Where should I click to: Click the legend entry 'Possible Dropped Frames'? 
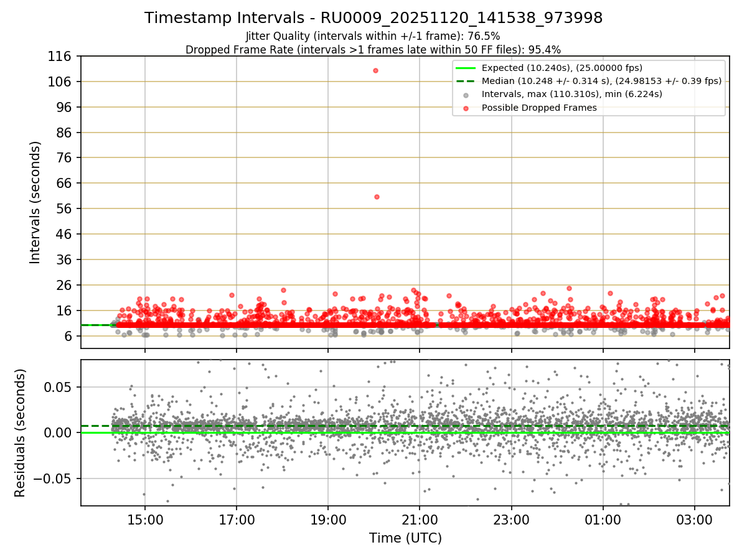[539, 108]
